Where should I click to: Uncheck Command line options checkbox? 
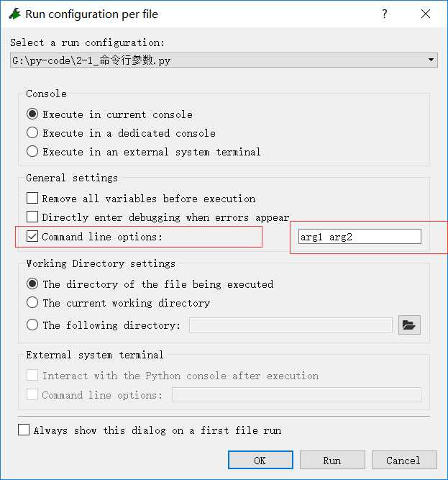coord(32,236)
